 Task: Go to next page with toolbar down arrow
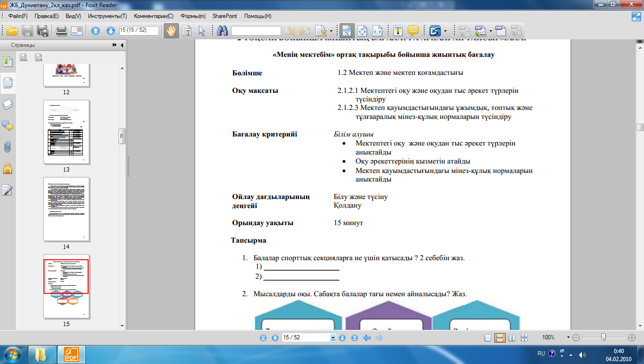[x=111, y=31]
